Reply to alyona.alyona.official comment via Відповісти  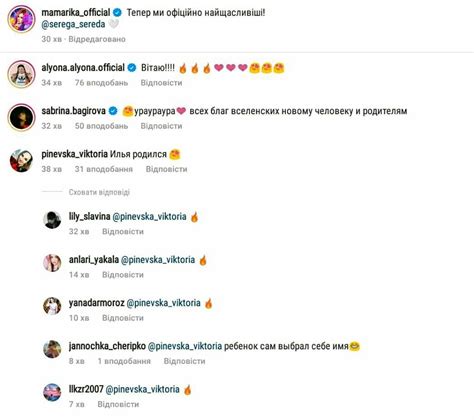[x=161, y=83]
